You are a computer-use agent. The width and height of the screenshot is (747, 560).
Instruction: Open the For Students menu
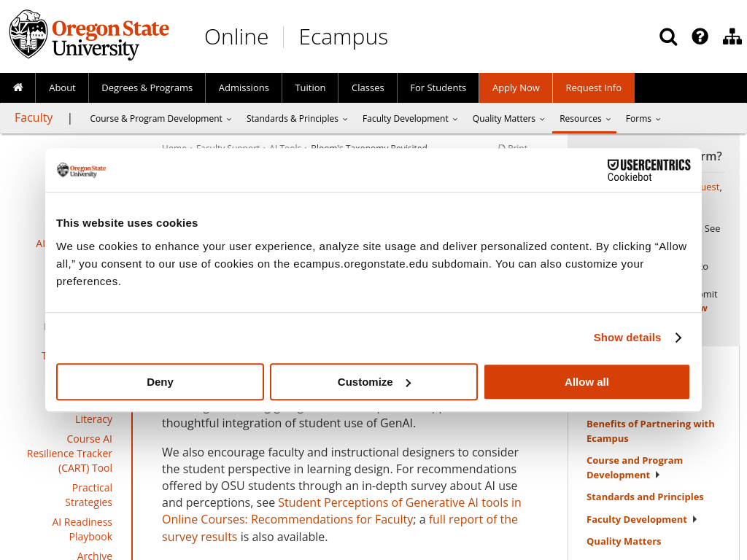tap(438, 88)
